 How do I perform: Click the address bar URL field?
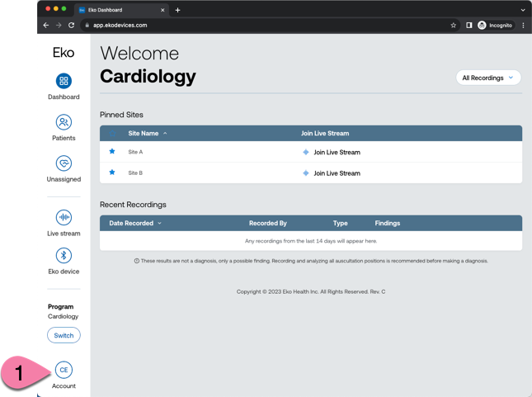247,26
